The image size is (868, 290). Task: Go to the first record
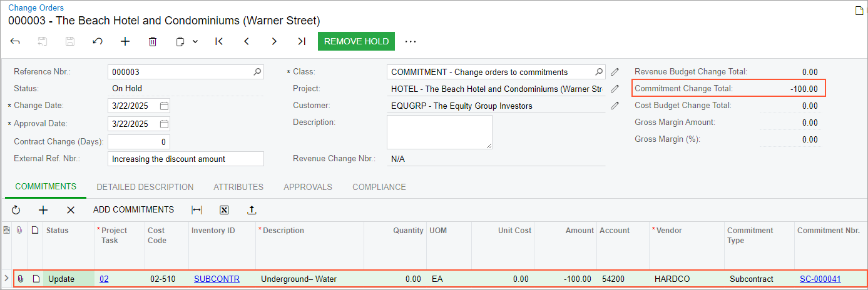[219, 41]
